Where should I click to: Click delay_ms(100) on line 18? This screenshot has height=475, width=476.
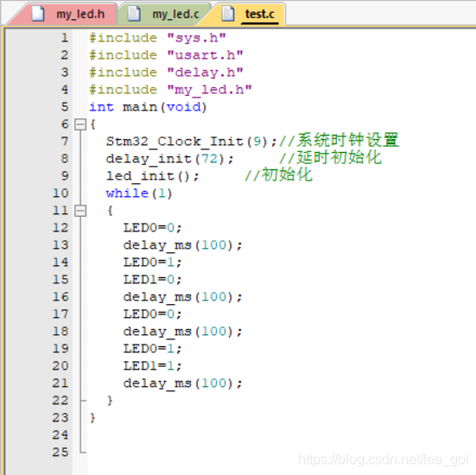[x=182, y=332]
